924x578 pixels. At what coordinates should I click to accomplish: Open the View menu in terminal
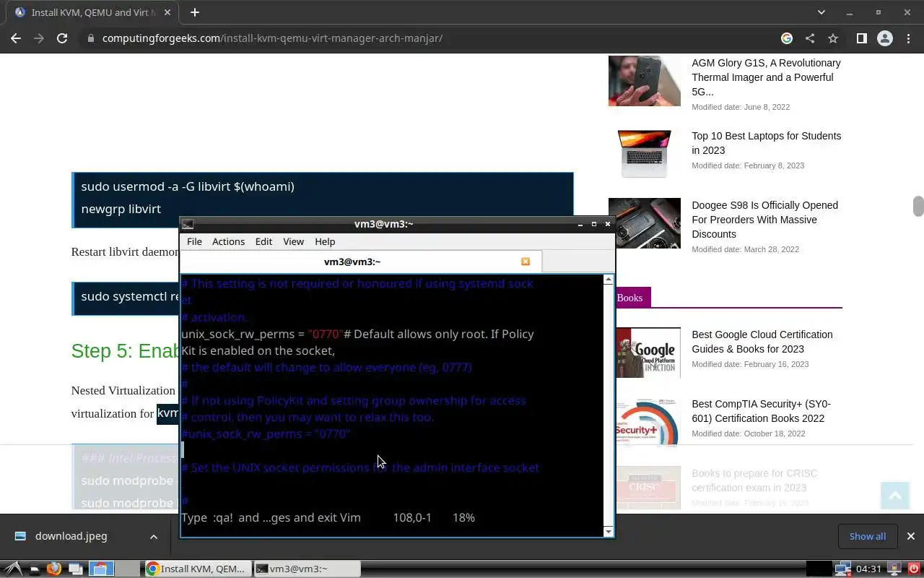[293, 241]
